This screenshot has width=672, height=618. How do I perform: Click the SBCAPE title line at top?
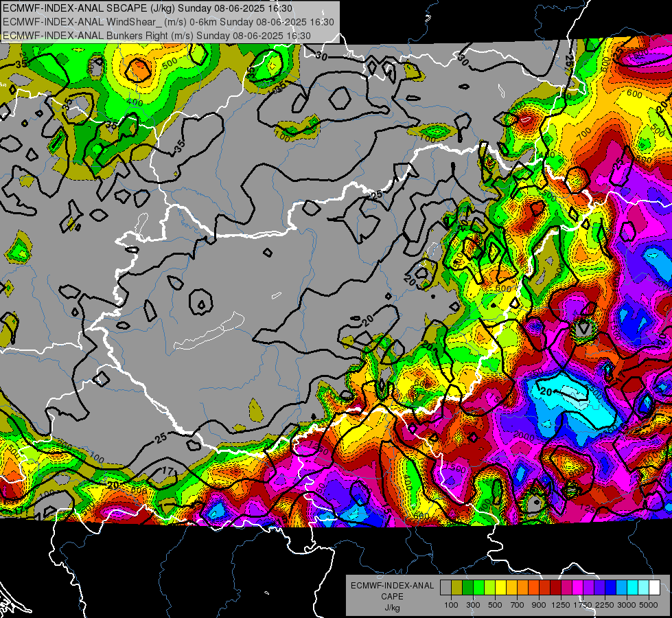tap(148, 8)
